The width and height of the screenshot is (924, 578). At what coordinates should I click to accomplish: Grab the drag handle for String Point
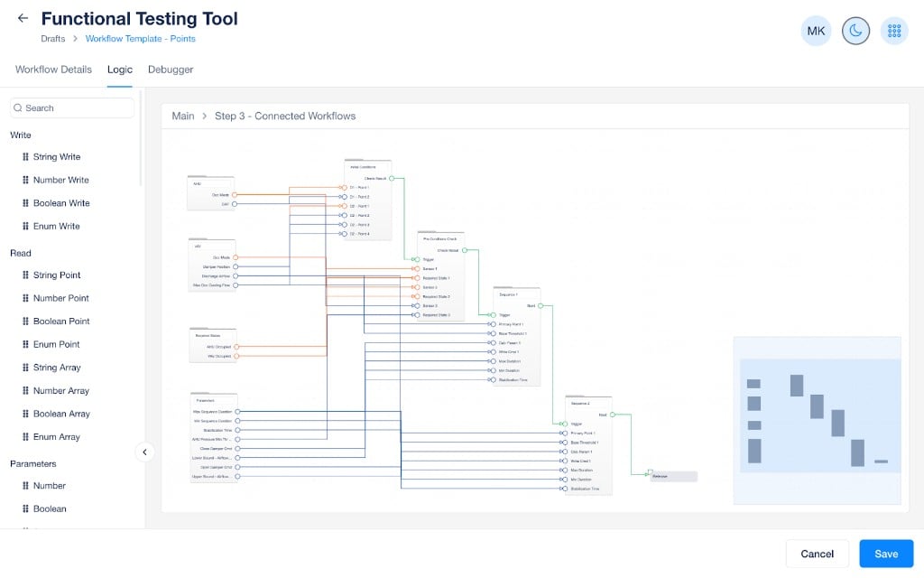[25, 275]
